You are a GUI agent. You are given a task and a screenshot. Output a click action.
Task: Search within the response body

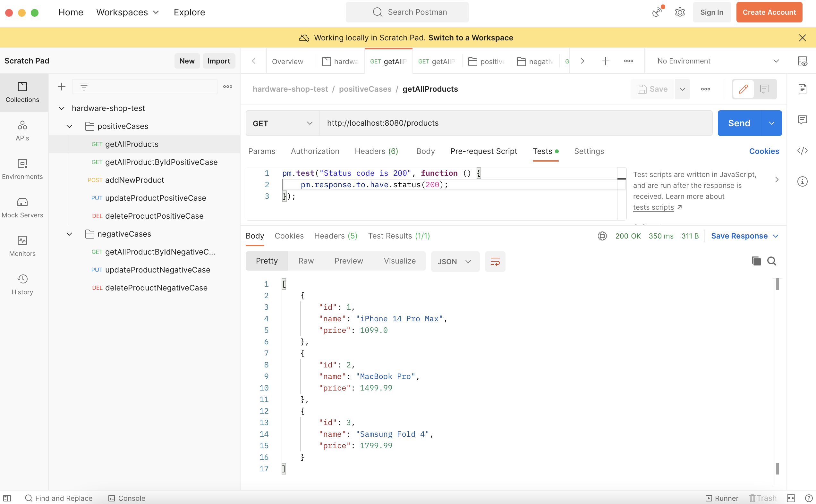coord(772,261)
